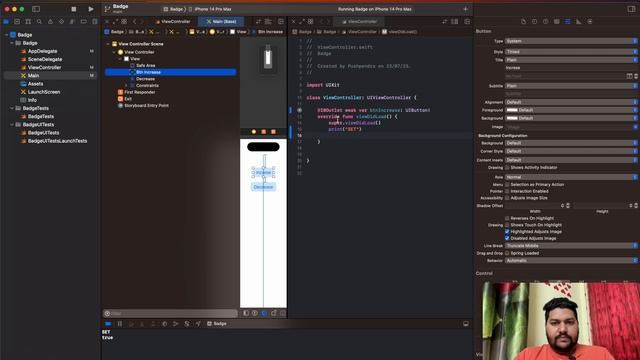The height and width of the screenshot is (360, 640).
Task: Show the Attributes inspector icon
Action: point(568,21)
